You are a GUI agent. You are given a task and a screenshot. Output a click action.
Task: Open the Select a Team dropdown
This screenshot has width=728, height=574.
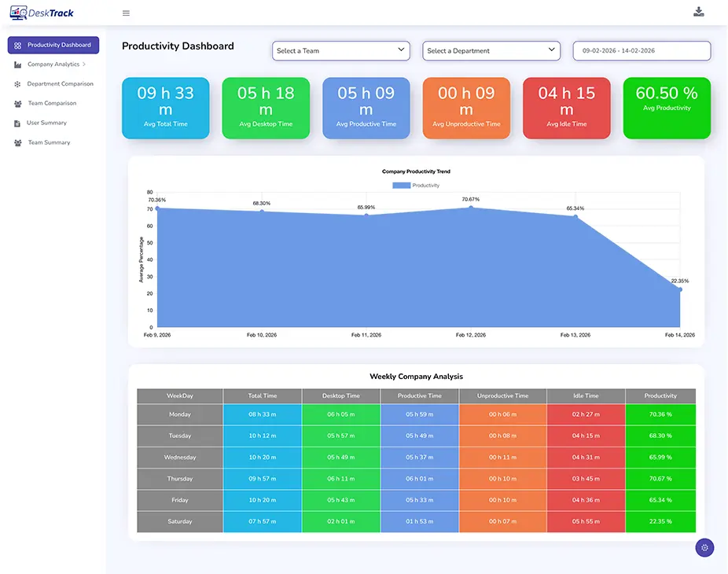click(x=340, y=50)
